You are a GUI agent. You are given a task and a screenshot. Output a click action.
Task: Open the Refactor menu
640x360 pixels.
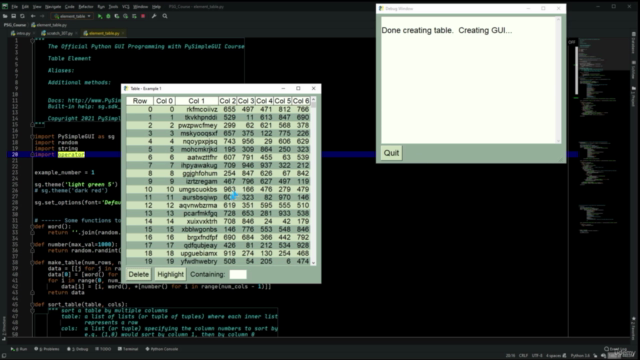tap(86, 7)
